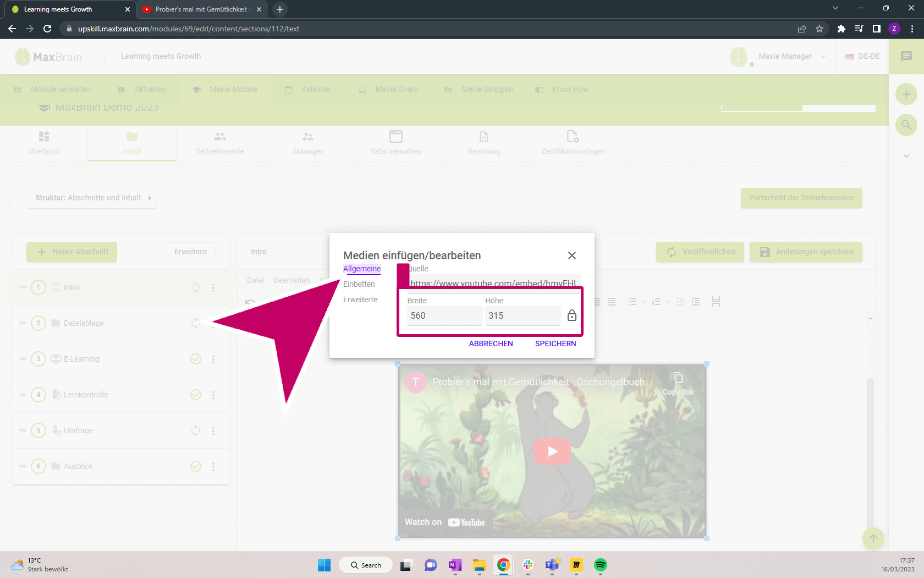Viewport: 924px width, 578px height.
Task: Open Spotify from the taskbar
Action: pyautogui.click(x=601, y=565)
